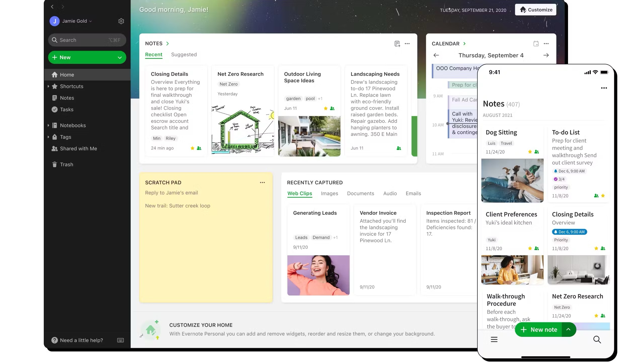Switch to the Recent notes tab
This screenshot has height=362, width=644.
pyautogui.click(x=154, y=55)
